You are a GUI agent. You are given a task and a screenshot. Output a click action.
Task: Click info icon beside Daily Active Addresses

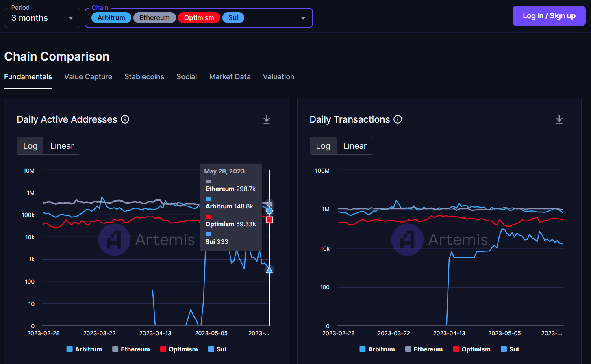click(125, 119)
